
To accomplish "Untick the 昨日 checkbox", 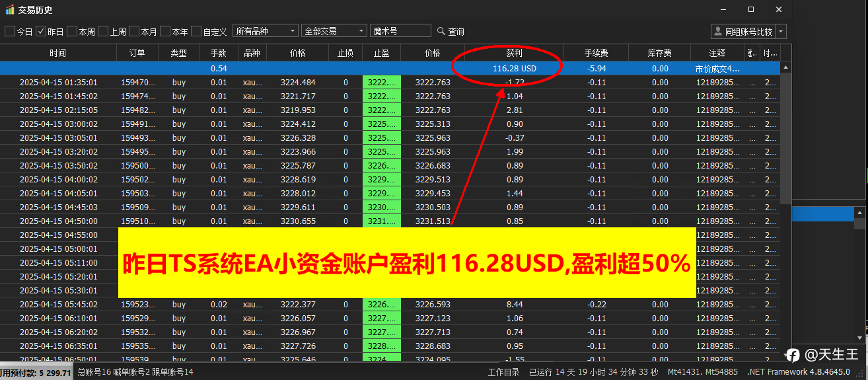I will click(x=41, y=31).
